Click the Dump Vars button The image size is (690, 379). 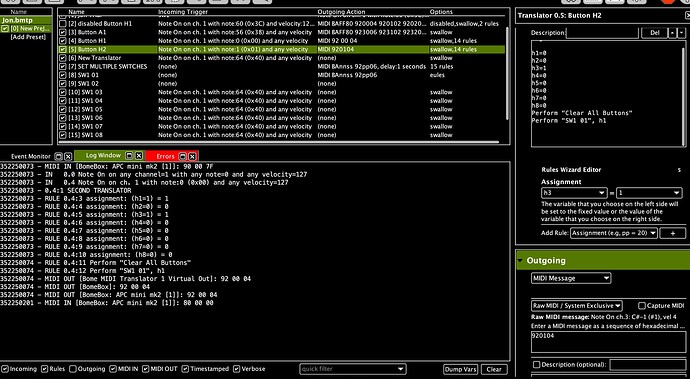click(460, 369)
